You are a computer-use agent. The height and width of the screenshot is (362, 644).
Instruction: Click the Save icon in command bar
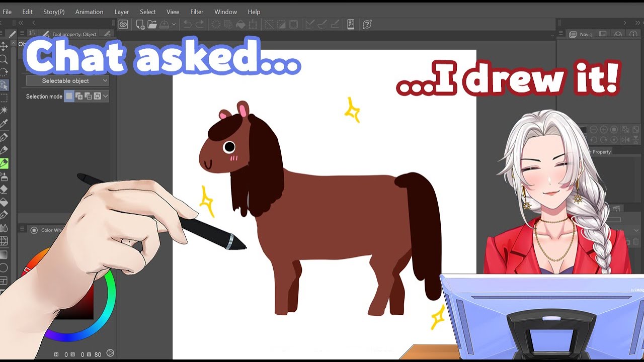tap(165, 24)
